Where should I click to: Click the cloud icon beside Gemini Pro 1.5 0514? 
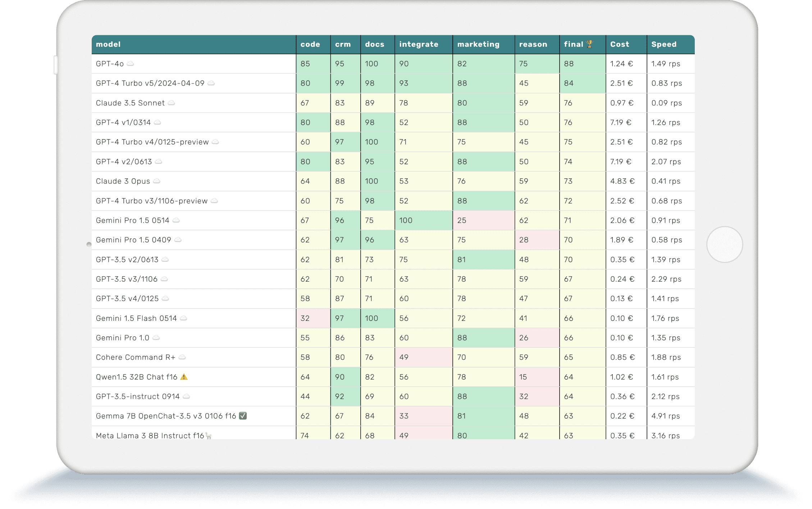[176, 220]
